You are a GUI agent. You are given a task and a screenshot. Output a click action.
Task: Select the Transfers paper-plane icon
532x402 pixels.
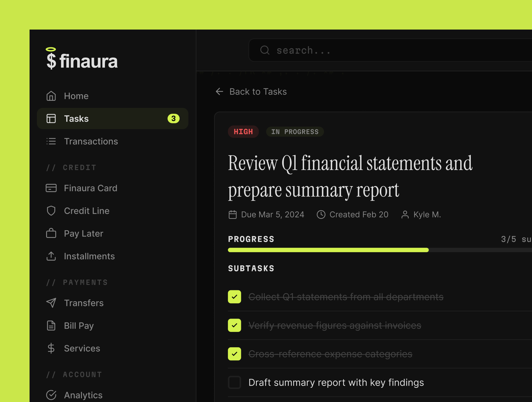click(x=51, y=303)
